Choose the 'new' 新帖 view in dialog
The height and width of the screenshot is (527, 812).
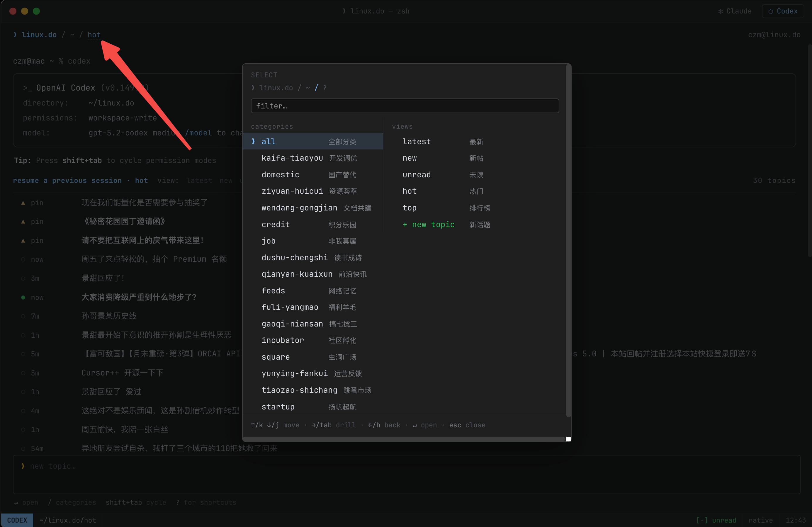pyautogui.click(x=474, y=158)
